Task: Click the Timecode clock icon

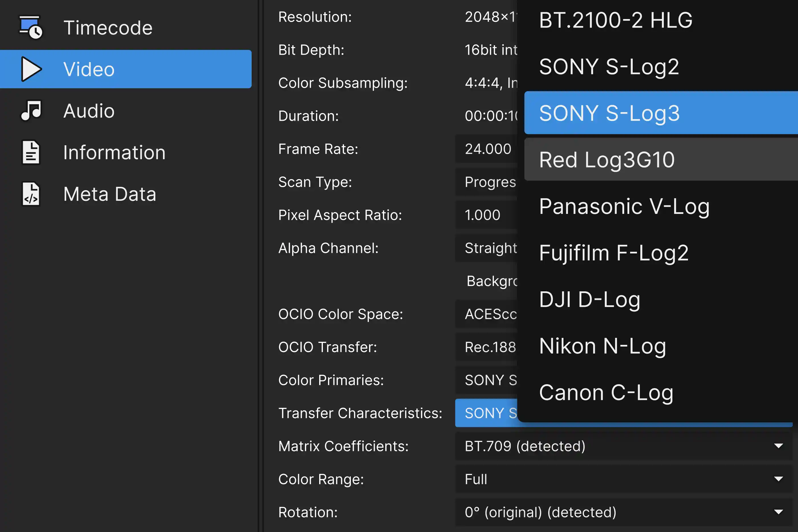Action: (x=31, y=27)
